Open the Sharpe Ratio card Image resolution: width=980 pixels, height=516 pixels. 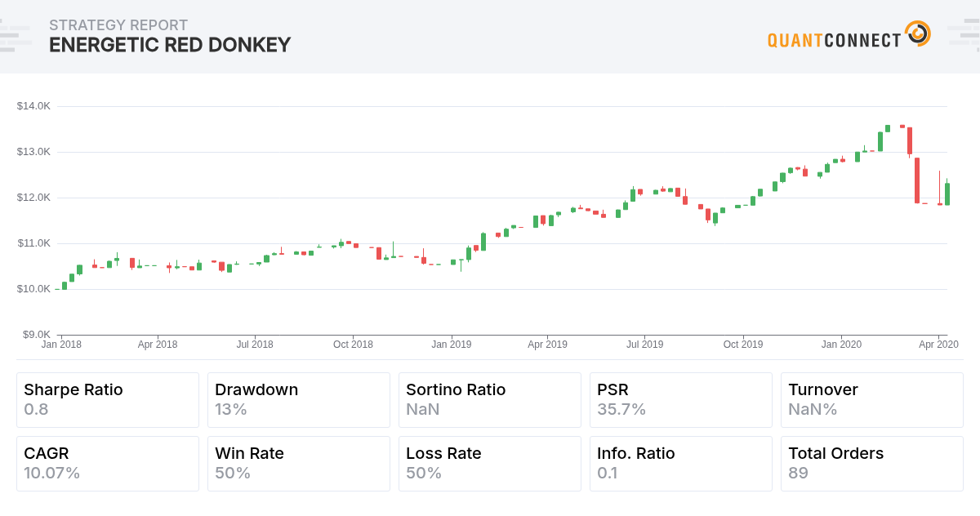coord(108,400)
